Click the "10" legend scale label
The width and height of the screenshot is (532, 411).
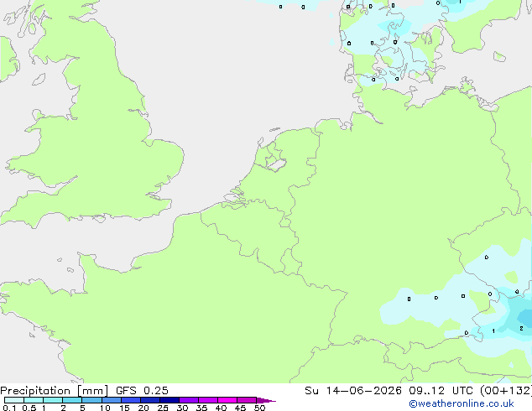105,408
